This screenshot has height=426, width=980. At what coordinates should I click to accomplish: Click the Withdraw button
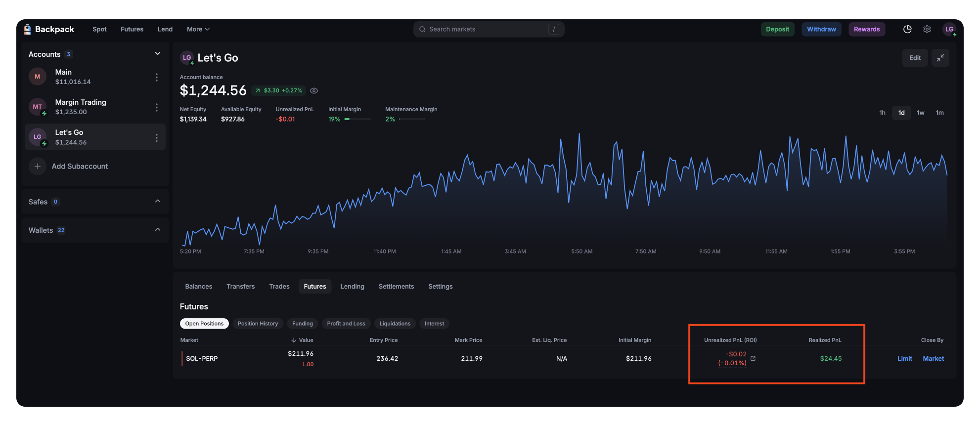[x=821, y=29]
